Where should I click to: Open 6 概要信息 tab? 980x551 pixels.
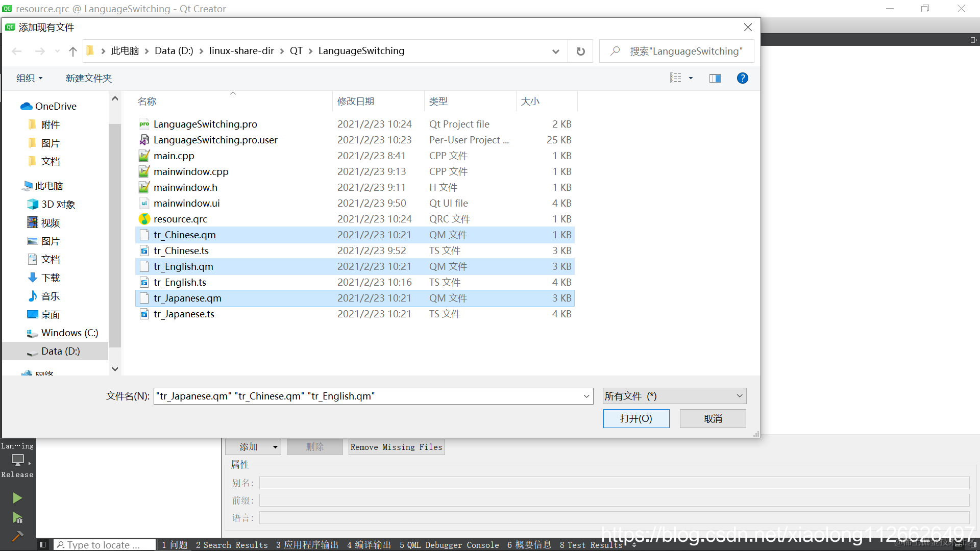529,545
